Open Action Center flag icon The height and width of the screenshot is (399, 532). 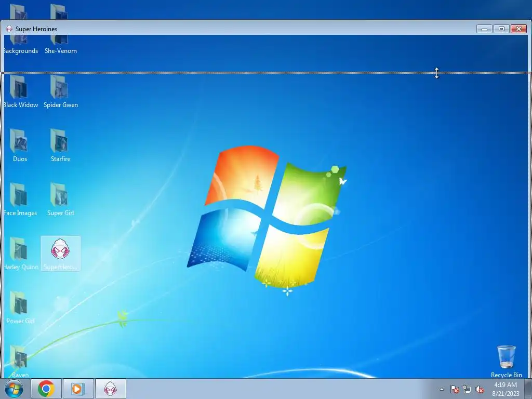click(454, 389)
